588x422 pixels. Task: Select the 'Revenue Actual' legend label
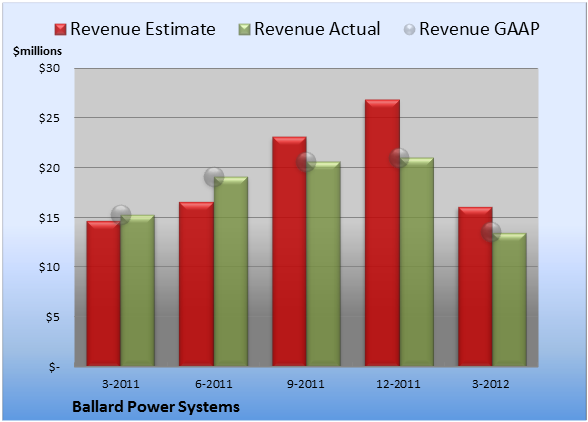(x=317, y=29)
